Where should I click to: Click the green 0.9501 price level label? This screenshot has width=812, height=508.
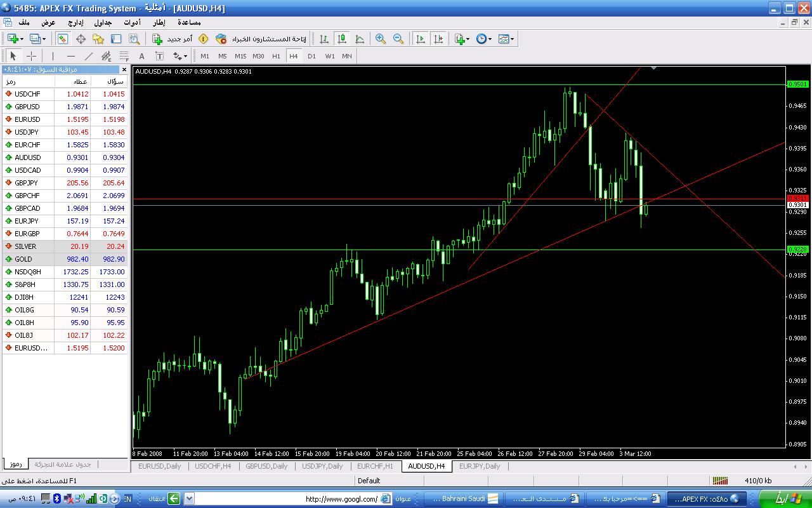(797, 84)
